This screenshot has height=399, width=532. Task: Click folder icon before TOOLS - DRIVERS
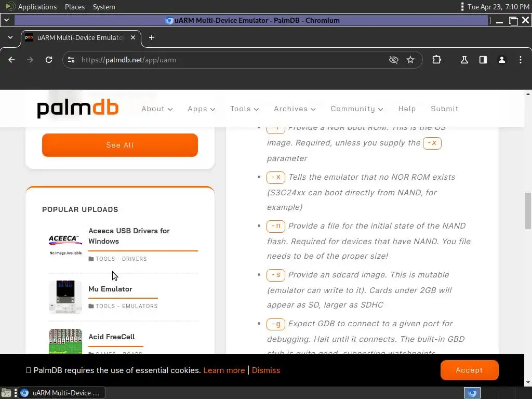91,259
